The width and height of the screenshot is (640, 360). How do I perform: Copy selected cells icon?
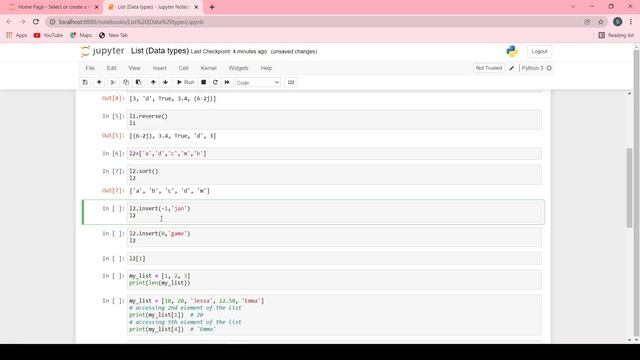pos(126,82)
